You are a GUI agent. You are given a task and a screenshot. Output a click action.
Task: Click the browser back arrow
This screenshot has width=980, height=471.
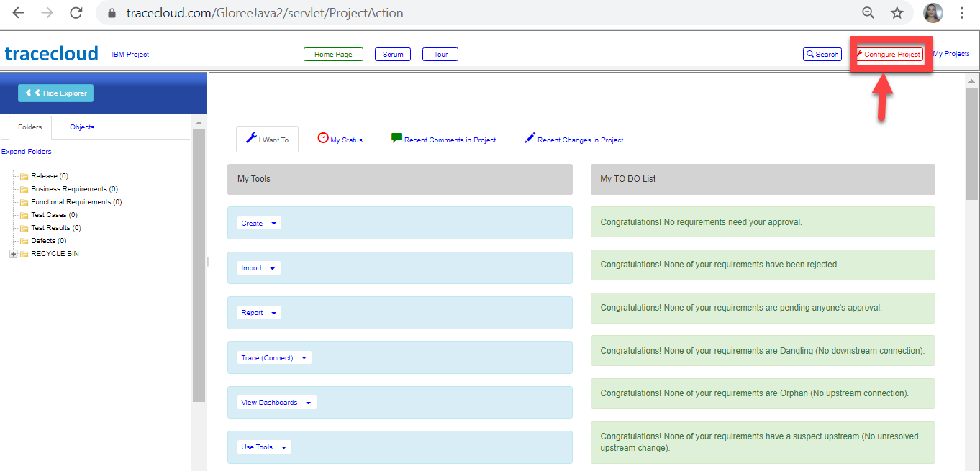point(19,13)
